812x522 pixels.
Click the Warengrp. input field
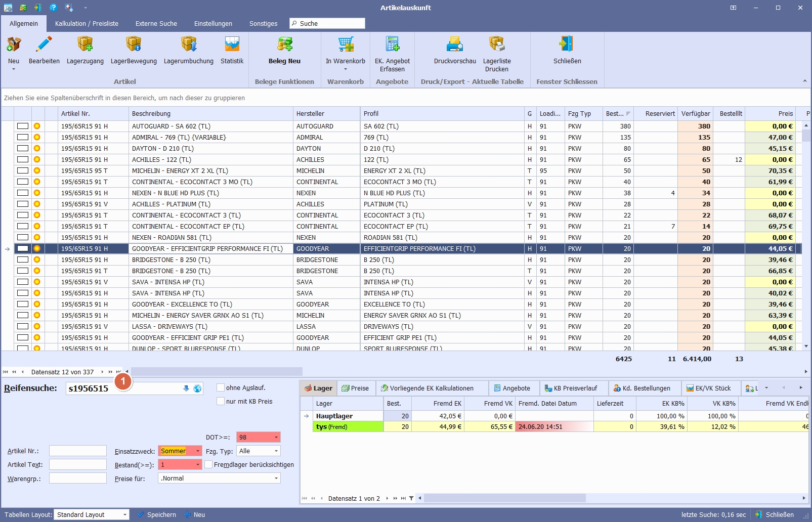pyautogui.click(x=77, y=478)
